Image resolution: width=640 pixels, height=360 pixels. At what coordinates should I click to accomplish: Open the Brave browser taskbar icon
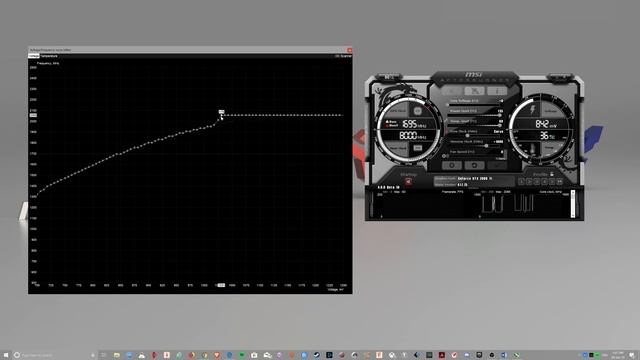click(x=217, y=355)
